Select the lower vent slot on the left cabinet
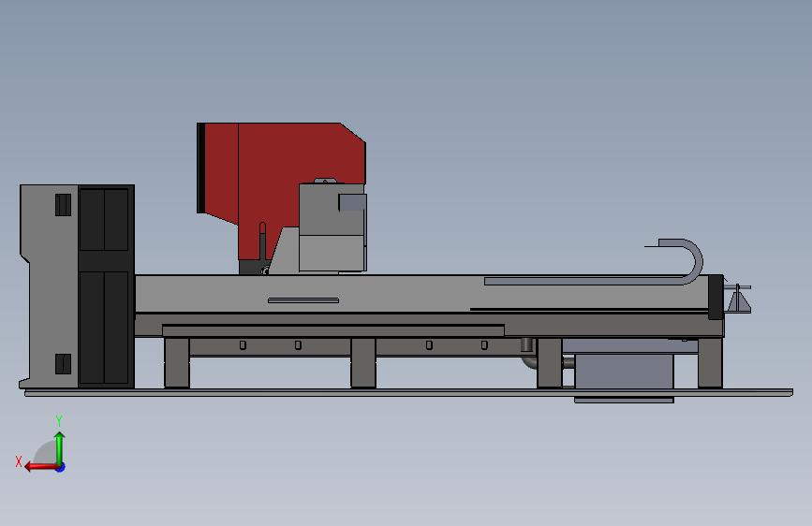The image size is (812, 526). click(63, 364)
